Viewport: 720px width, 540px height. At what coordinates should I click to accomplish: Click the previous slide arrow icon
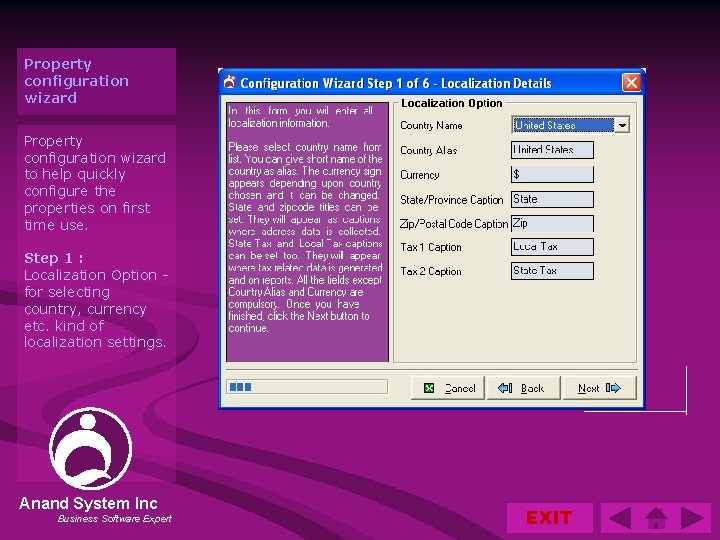(x=620, y=518)
